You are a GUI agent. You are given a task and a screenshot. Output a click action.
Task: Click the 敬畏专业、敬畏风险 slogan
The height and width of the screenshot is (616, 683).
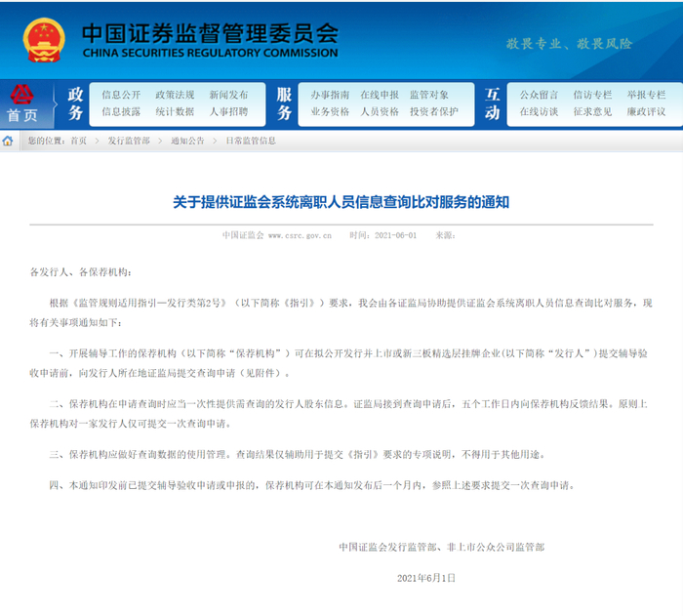[x=569, y=44]
